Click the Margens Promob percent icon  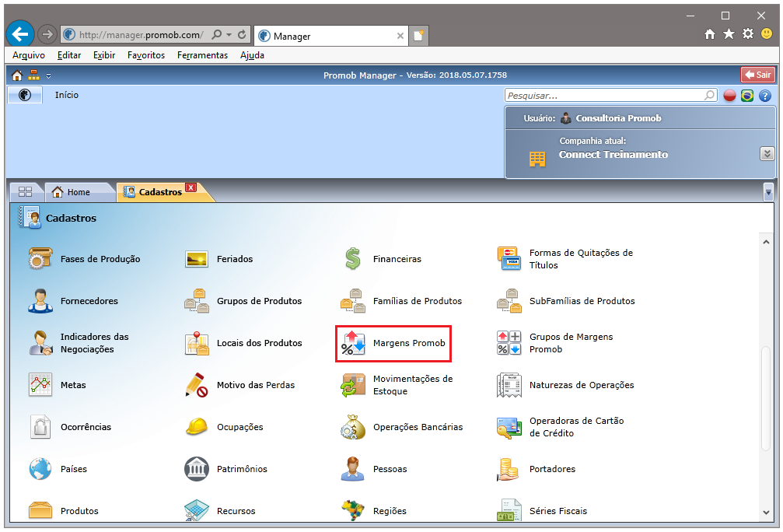click(353, 343)
